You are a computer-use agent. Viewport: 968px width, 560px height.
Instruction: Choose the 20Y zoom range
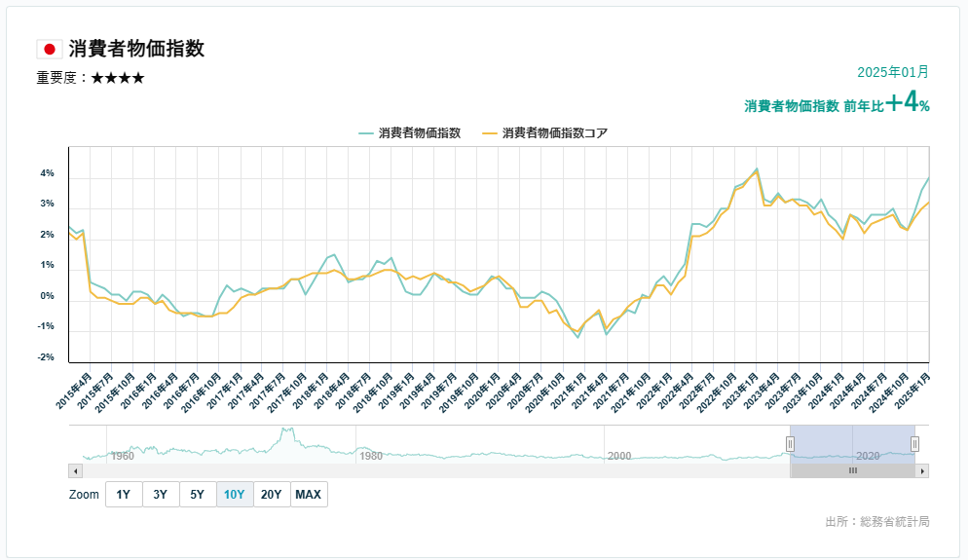(x=272, y=495)
